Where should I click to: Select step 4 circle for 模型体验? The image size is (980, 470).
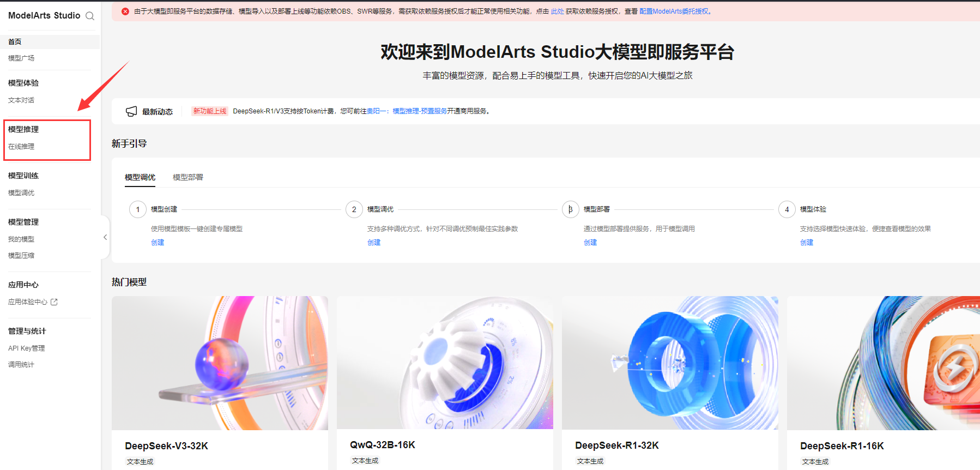pyautogui.click(x=787, y=209)
